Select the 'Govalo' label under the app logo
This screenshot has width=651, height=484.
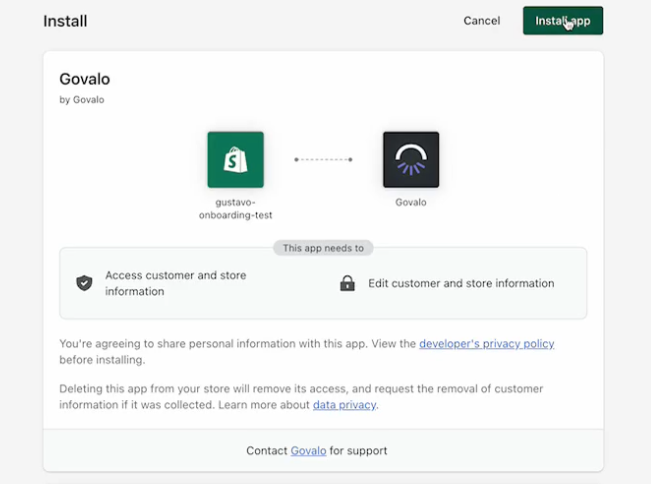coord(411,203)
